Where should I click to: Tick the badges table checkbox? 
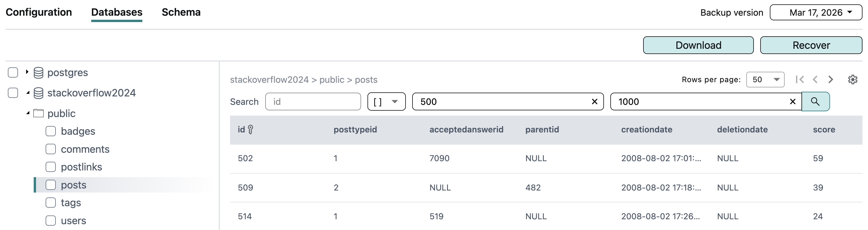(51, 131)
